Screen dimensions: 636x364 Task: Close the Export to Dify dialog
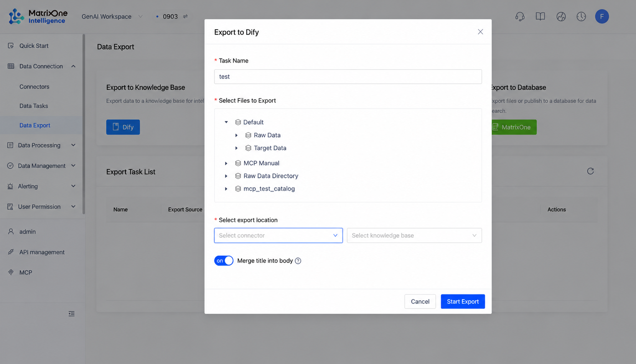[x=480, y=32]
